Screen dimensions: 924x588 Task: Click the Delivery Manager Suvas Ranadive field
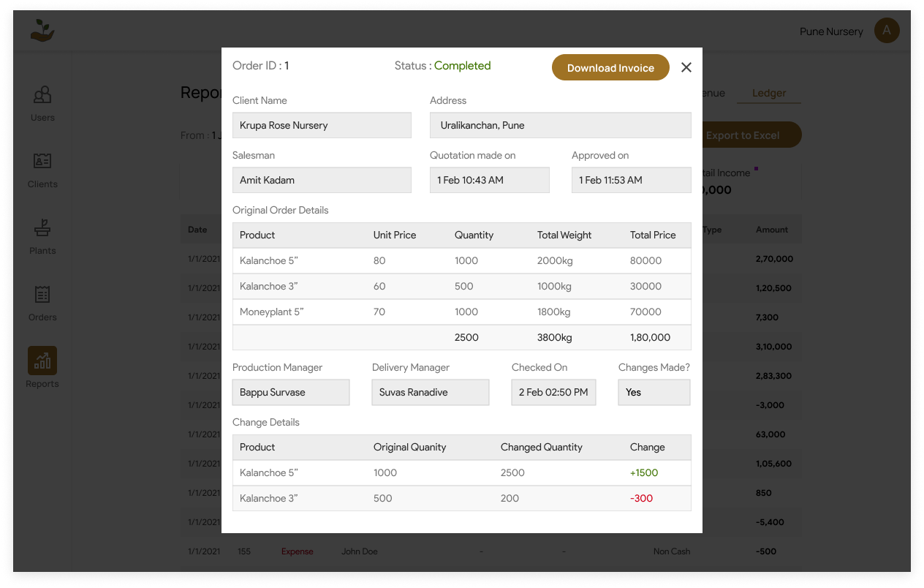pyautogui.click(x=430, y=392)
